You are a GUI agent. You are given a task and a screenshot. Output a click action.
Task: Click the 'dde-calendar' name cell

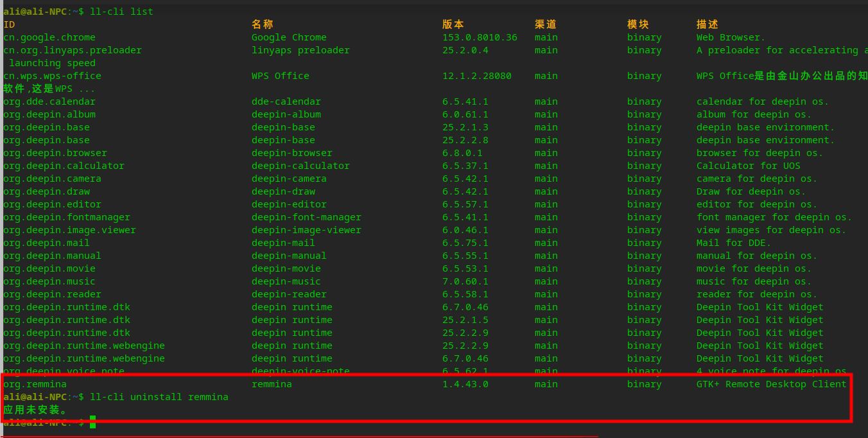pos(286,101)
